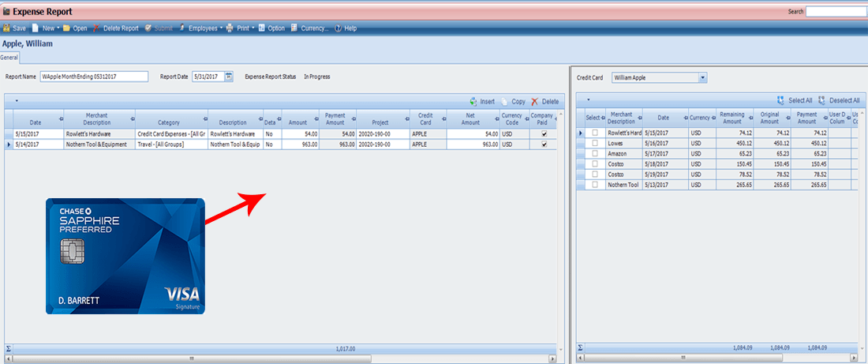The image size is (868, 364).
Task: Click the Report Date field
Action: (208, 77)
